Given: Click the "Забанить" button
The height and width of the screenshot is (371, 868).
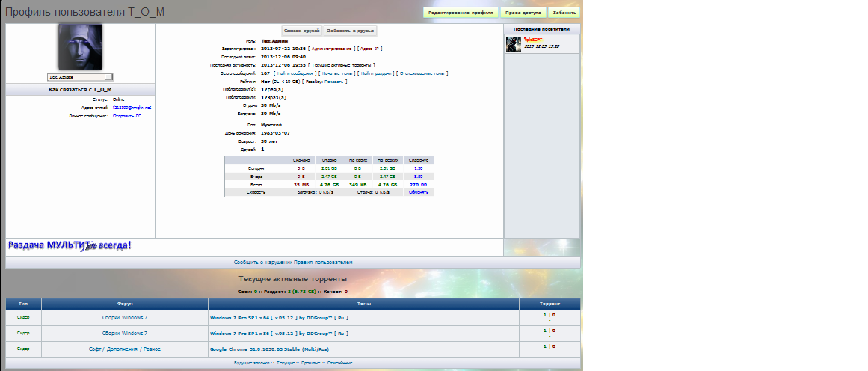Looking at the screenshot, I should [564, 13].
